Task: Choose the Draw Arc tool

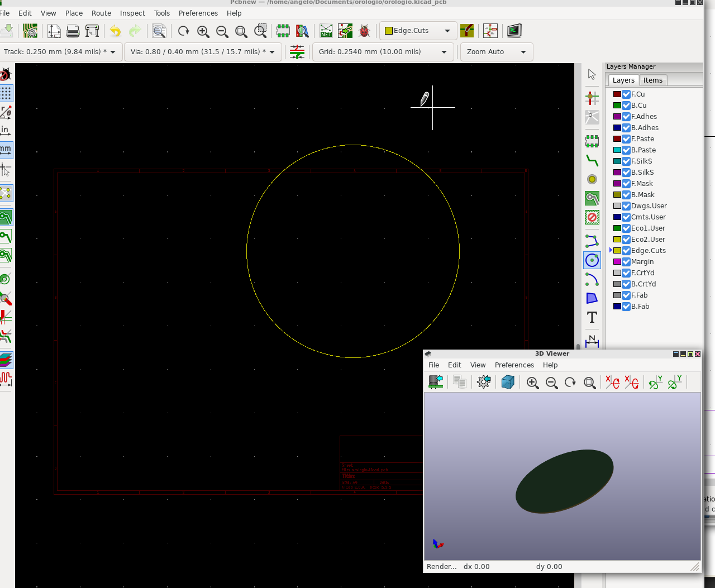Action: coord(592,279)
